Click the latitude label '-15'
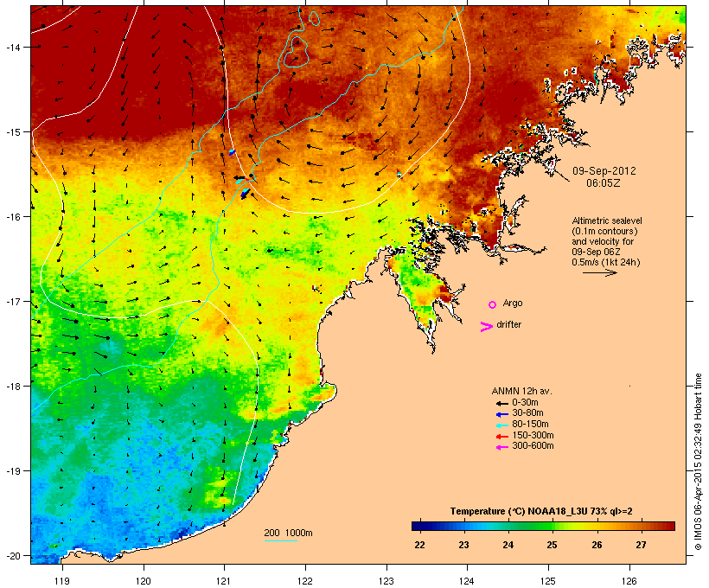This screenshot has width=709, height=588. click(12, 132)
